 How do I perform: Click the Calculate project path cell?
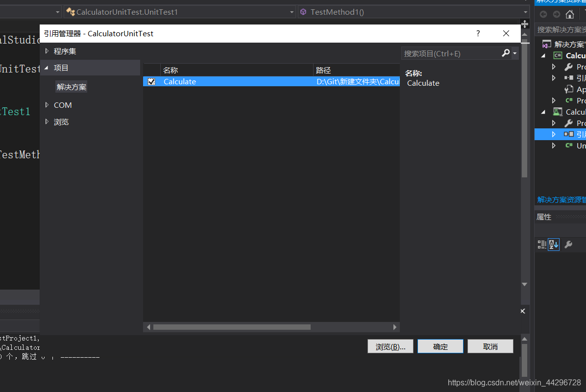(x=358, y=81)
